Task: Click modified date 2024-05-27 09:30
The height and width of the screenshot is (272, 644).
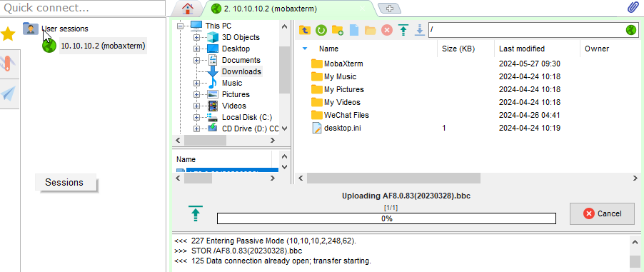Action: click(530, 64)
